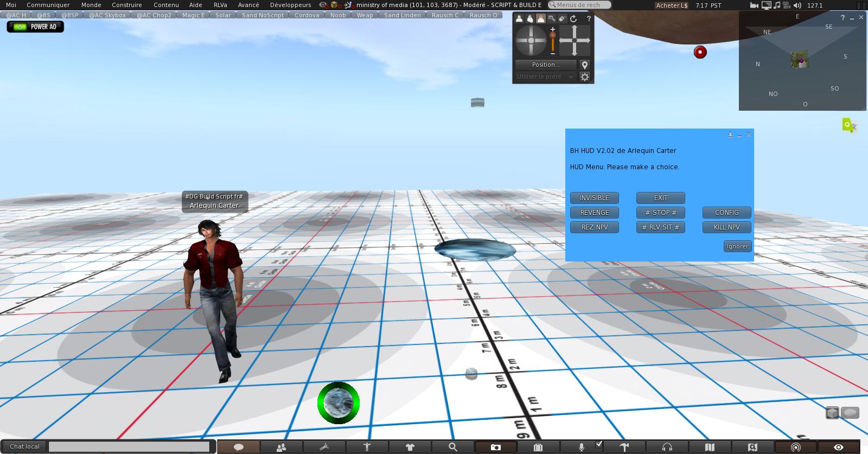Open camera settings gear icon
This screenshot has height=454, width=868.
tap(585, 77)
